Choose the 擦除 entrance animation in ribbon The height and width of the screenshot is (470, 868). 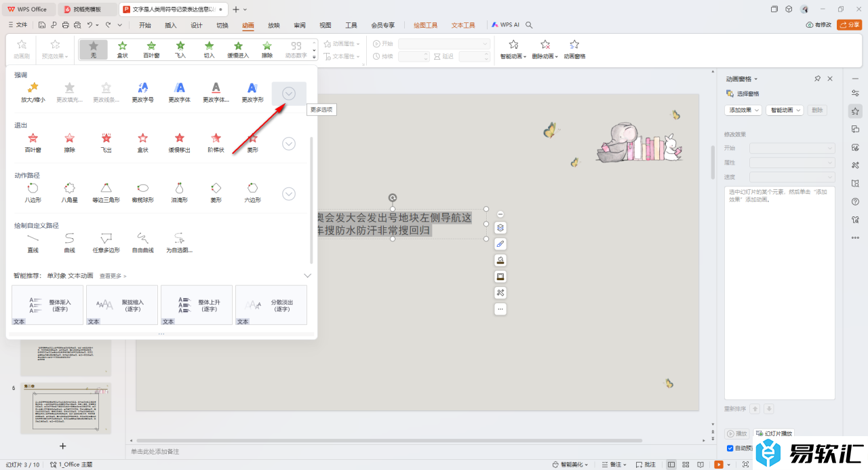267,50
